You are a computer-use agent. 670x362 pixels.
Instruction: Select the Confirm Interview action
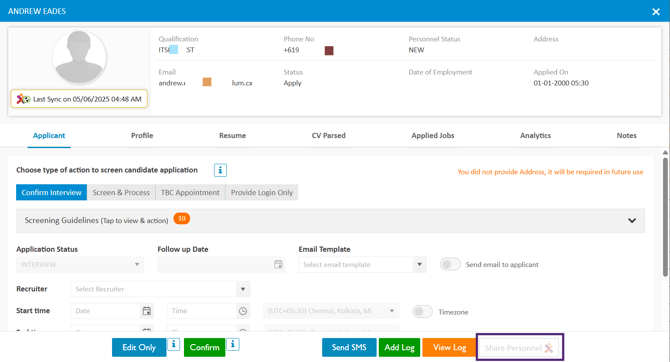pyautogui.click(x=52, y=192)
